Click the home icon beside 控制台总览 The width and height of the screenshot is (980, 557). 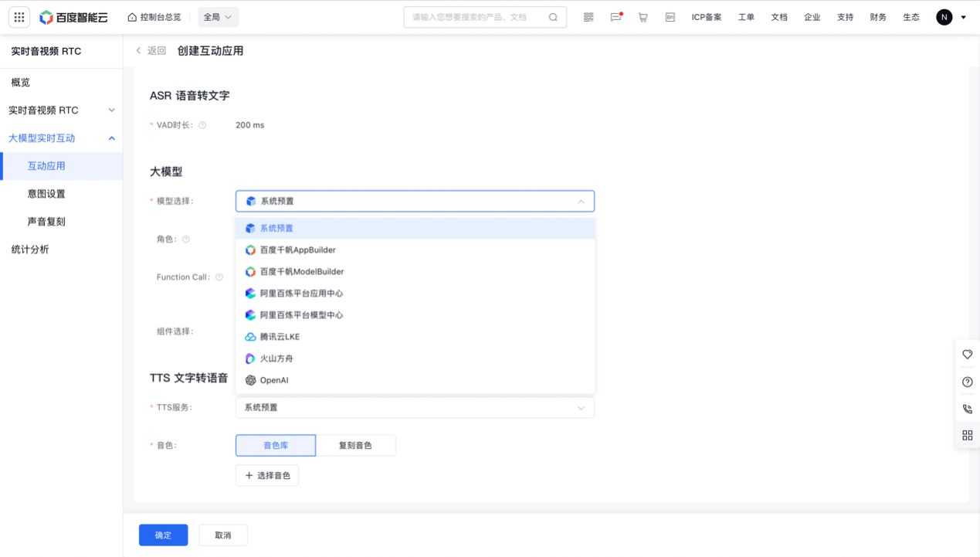[132, 17]
